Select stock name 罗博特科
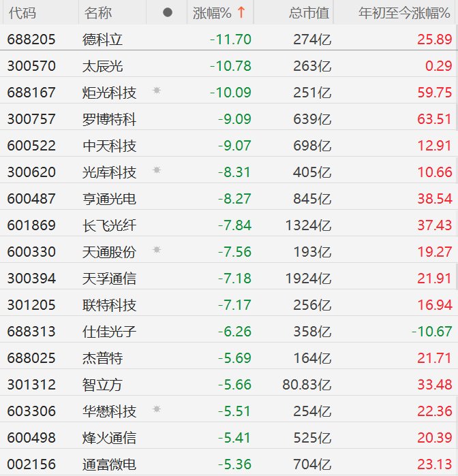The width and height of the screenshot is (458, 476). point(109,119)
